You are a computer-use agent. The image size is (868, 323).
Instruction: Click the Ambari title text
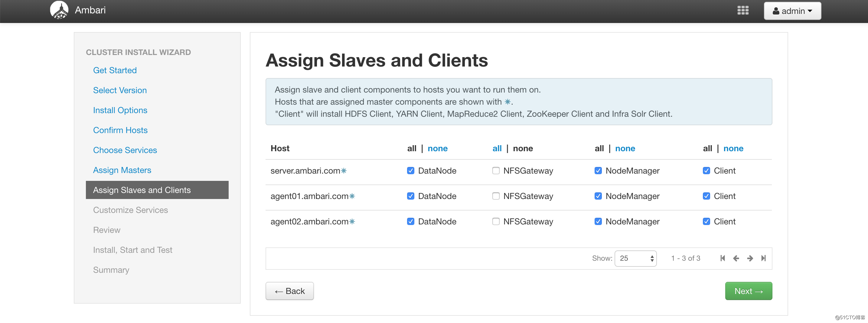(90, 10)
